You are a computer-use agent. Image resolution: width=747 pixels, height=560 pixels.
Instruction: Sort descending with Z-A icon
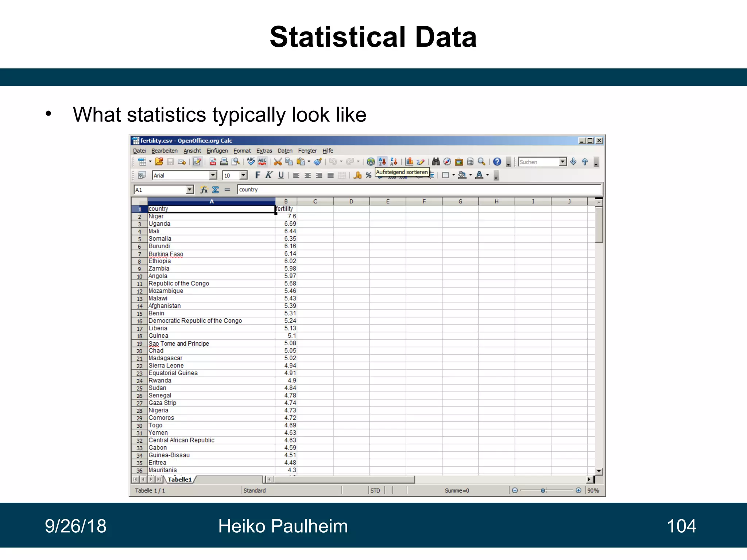pyautogui.click(x=394, y=162)
